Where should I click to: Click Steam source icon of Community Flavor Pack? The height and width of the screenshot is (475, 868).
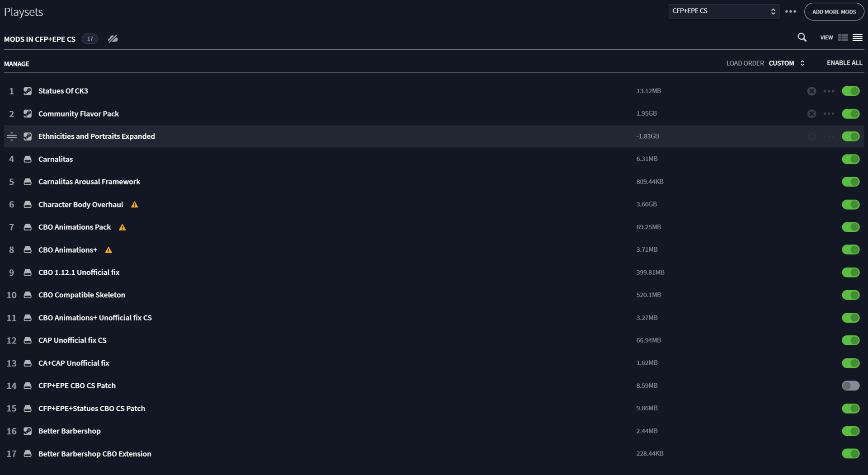point(28,114)
